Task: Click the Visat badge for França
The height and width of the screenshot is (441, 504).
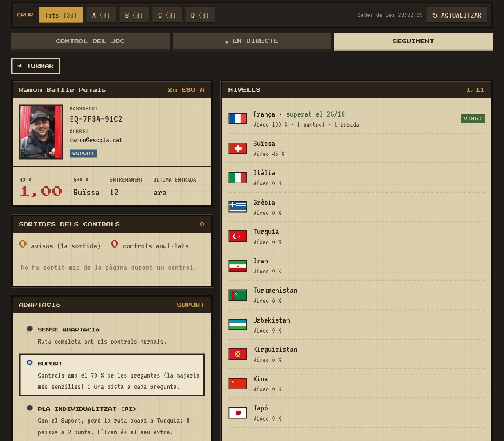Action: 473,118
